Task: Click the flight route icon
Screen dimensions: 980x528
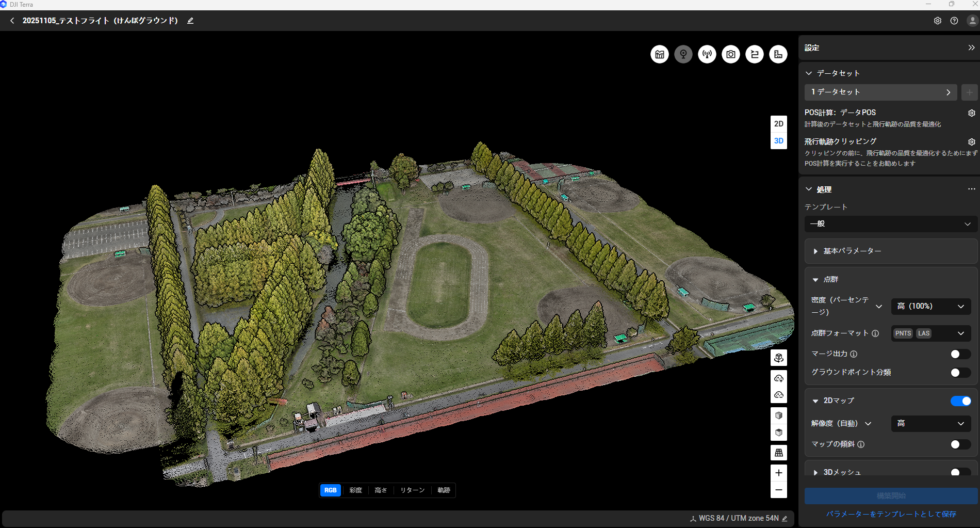Action: (x=754, y=54)
